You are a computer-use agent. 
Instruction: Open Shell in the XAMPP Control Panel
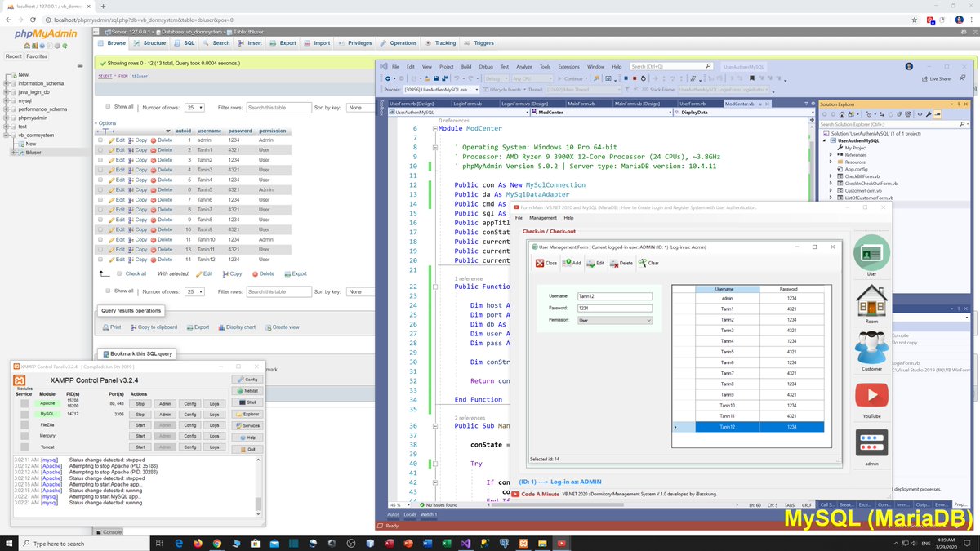(x=247, y=402)
